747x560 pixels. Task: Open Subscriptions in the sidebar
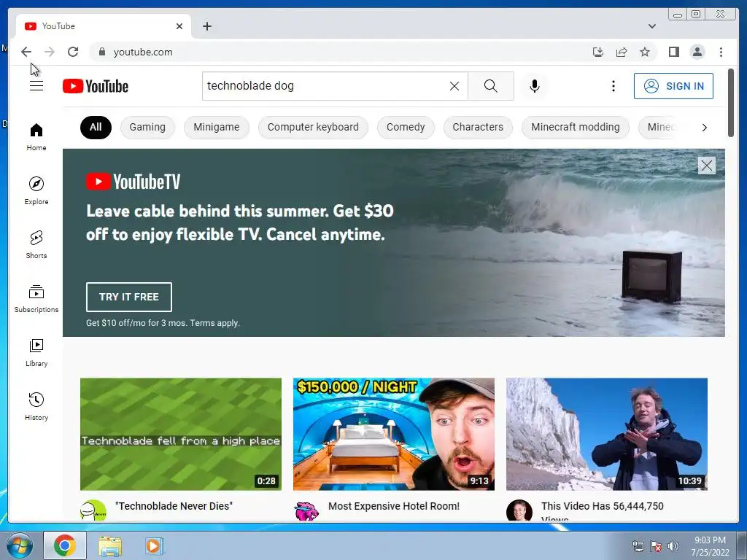[x=36, y=298]
